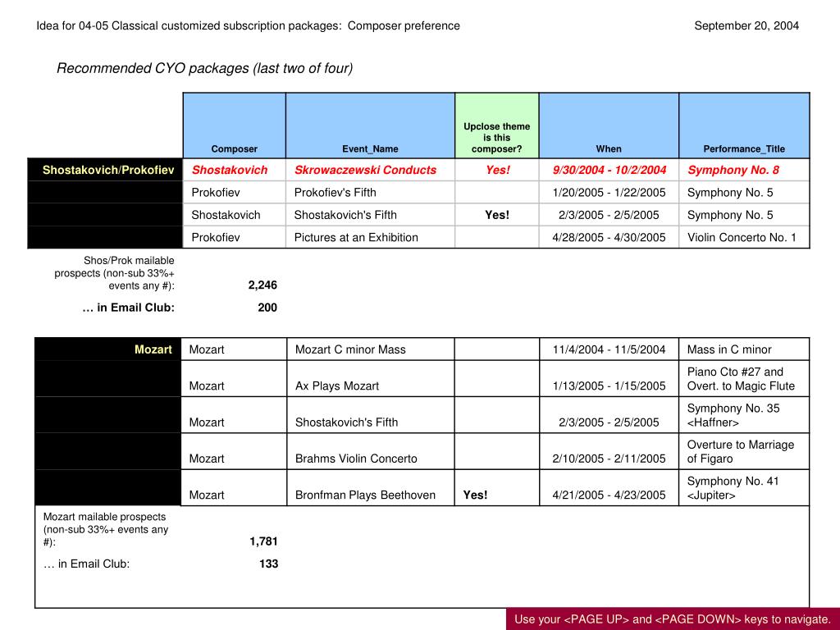
Task: Select date '9/30/2004 - 10/2/2004'
Action: pos(609,170)
